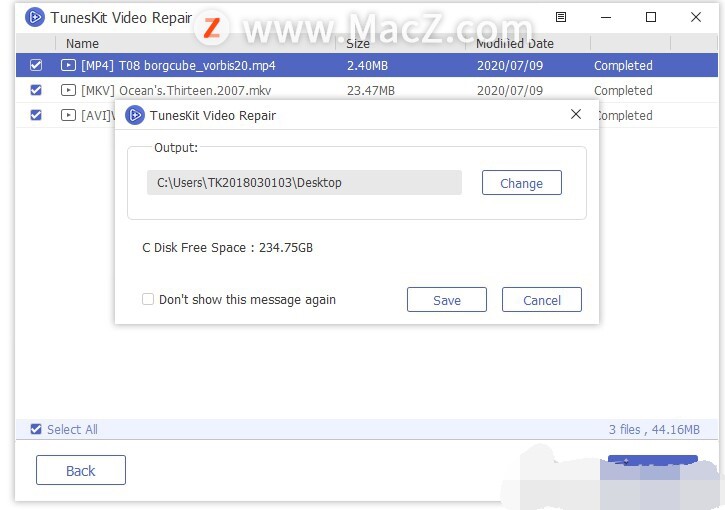Sort by the Size column header
The height and width of the screenshot is (510, 725).
click(358, 44)
